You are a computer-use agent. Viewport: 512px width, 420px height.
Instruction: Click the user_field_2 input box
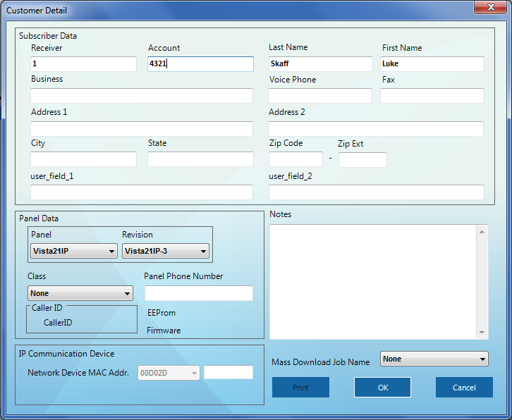tap(377, 192)
